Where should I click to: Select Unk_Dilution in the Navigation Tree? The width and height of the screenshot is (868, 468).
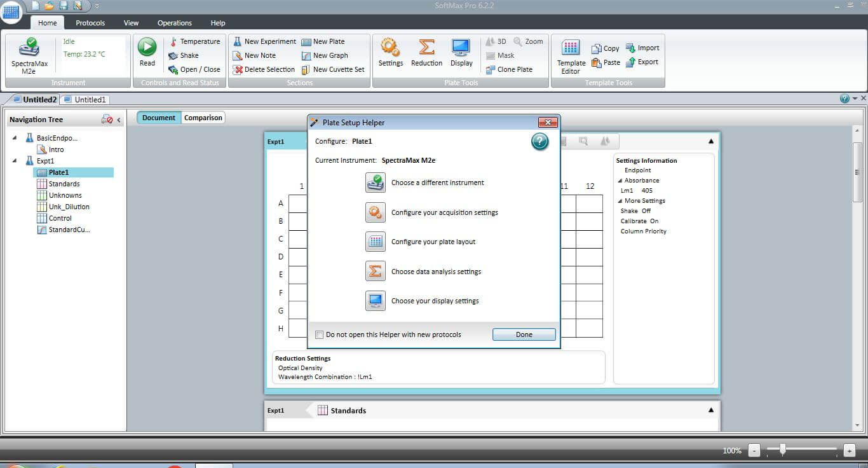[x=69, y=207]
